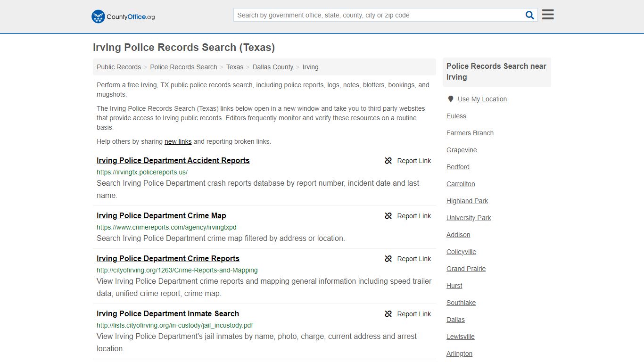The height and width of the screenshot is (362, 644).
Task: Open Euless police records
Action: pyautogui.click(x=456, y=116)
